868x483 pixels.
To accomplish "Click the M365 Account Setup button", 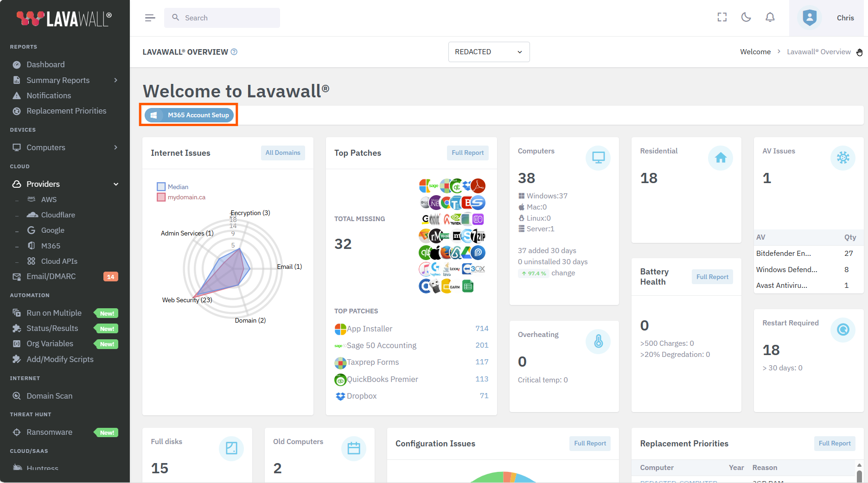I will click(189, 115).
